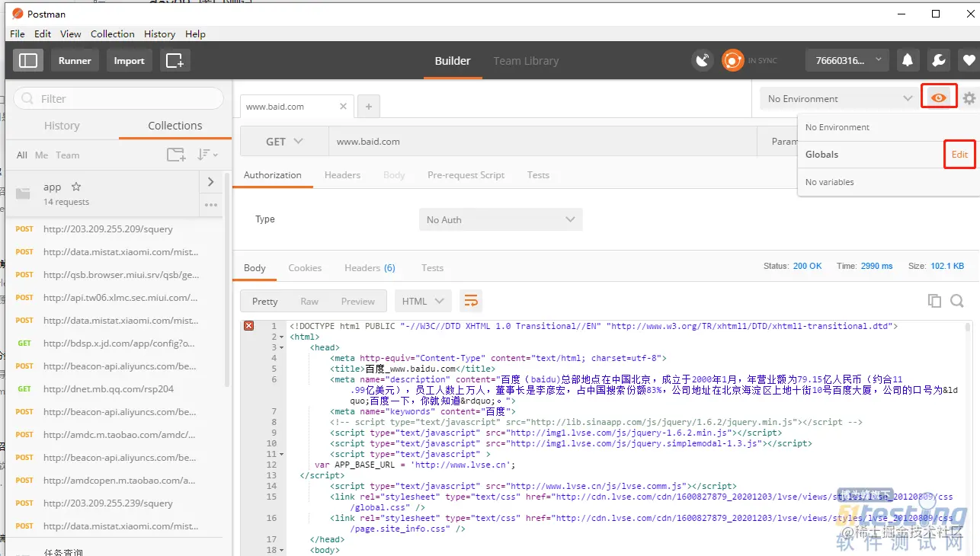Click the request URL field www.baid.com
The width and height of the screenshot is (980, 556).
[x=543, y=141]
